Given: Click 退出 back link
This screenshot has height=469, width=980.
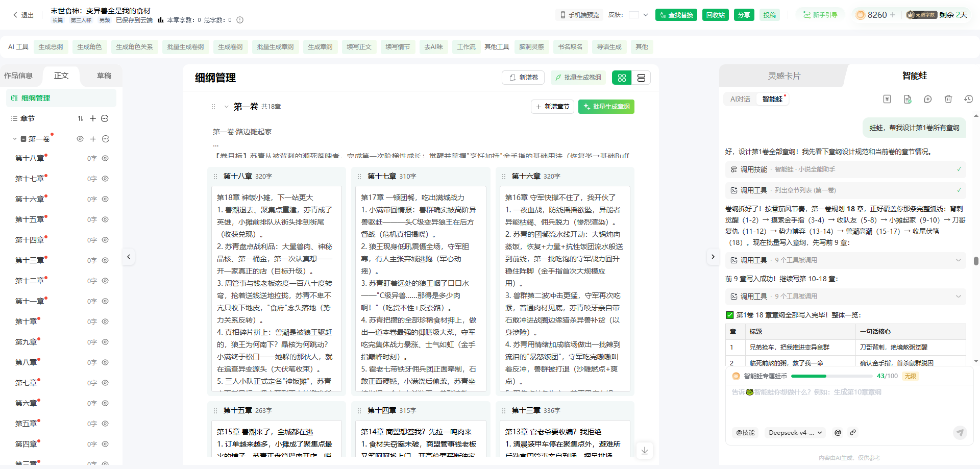Looking at the screenshot, I should point(23,15).
